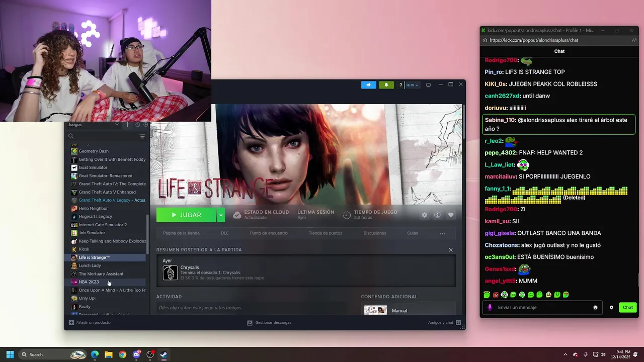The image size is (644, 362).
Task: Click the Windows taskbar Search box
Action: coord(53,354)
